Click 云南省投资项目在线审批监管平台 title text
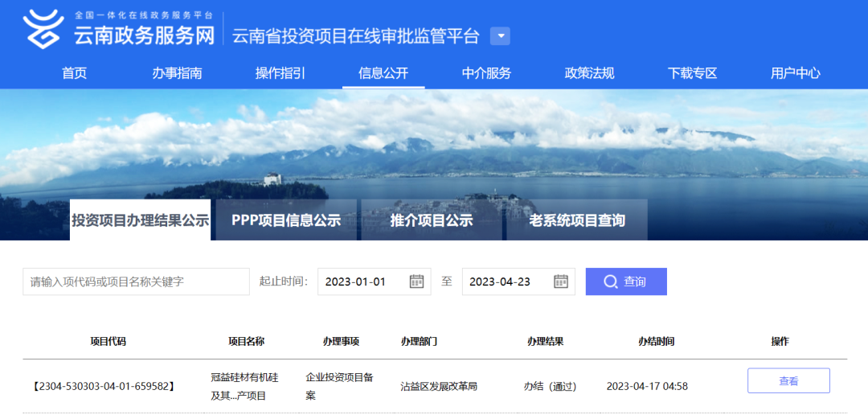Screen dimensions: 868x419 click(x=355, y=36)
